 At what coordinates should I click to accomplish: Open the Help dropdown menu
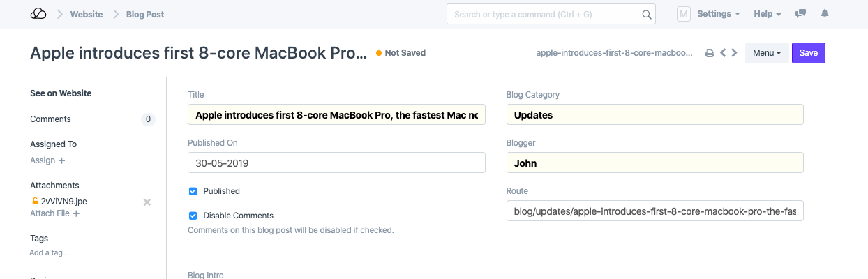pyautogui.click(x=768, y=14)
